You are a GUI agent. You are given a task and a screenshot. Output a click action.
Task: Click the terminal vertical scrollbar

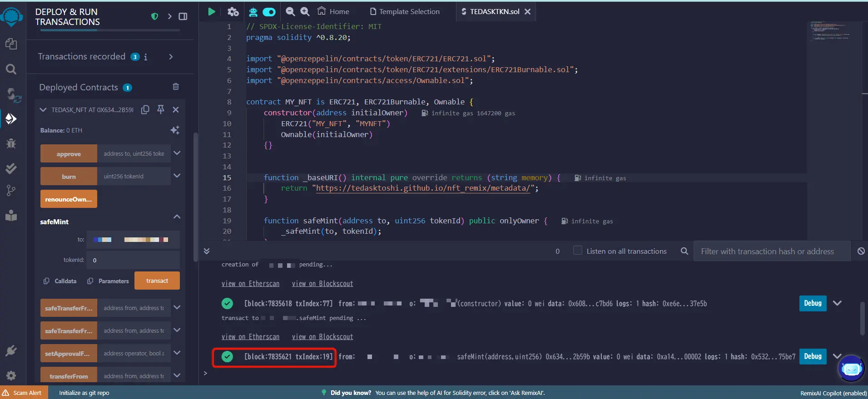coord(862,319)
